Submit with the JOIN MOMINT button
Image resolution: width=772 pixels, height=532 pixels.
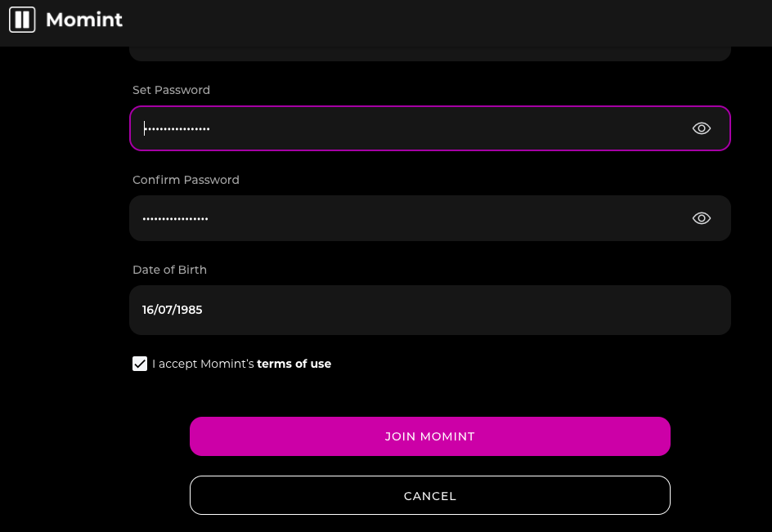[x=430, y=436]
